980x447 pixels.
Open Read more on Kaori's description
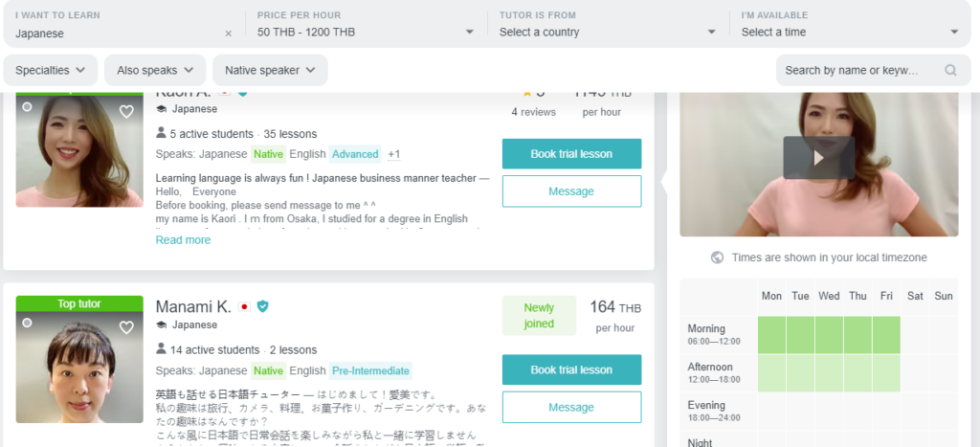pos(183,240)
